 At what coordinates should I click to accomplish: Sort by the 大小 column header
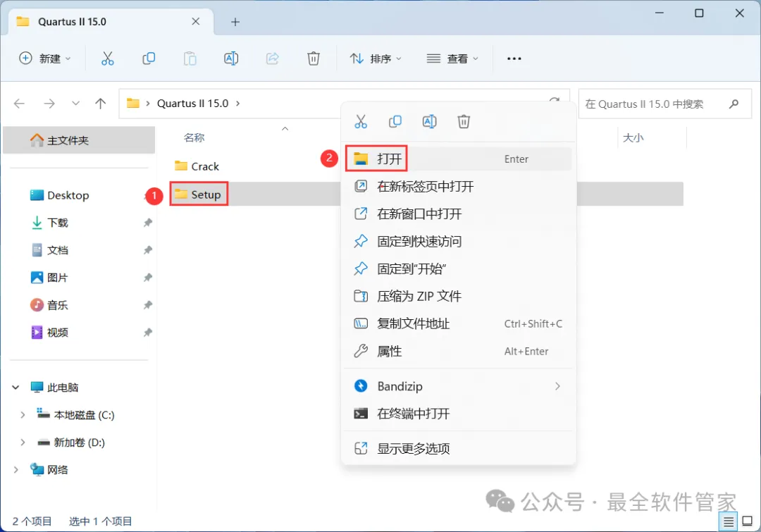(633, 138)
